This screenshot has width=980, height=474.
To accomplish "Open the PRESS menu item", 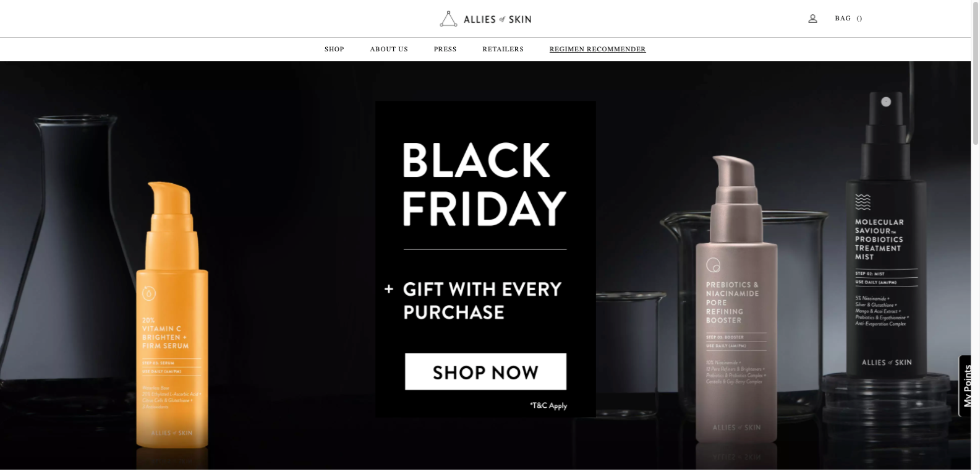I will click(445, 50).
